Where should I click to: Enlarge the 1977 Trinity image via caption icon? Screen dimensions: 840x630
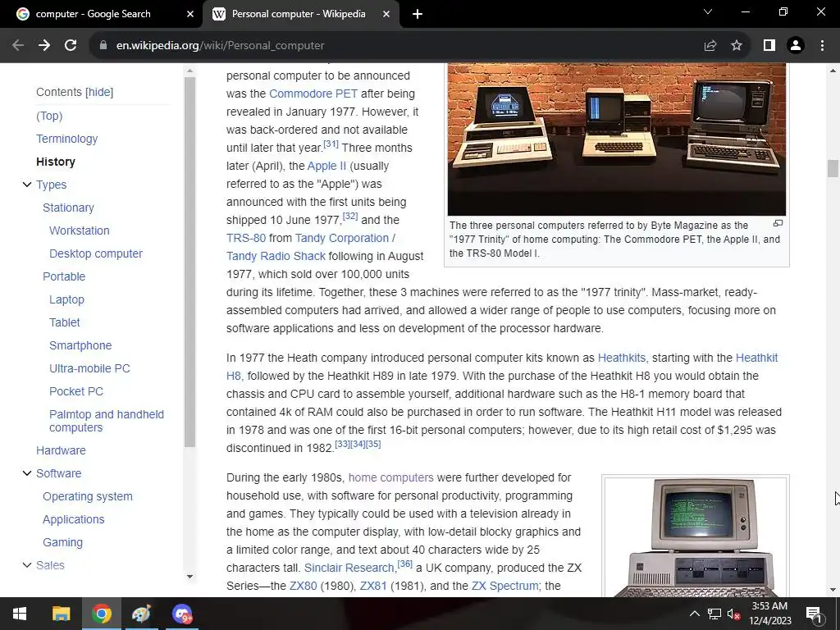(778, 223)
